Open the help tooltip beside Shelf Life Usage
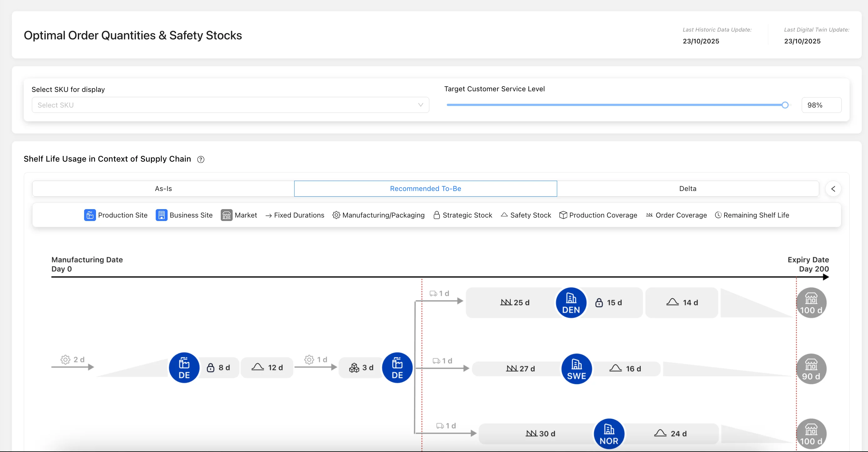Screen dimensions: 868x452 [200, 159]
